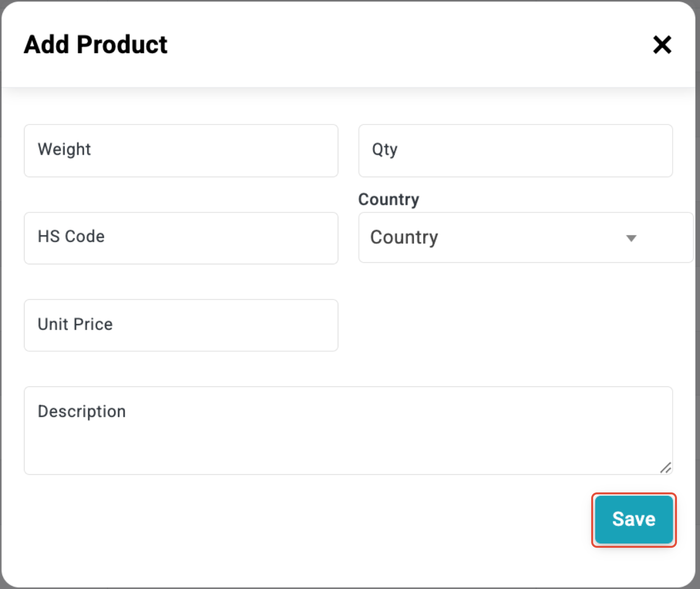Focus the Qty input field
Image resolution: width=700 pixels, height=589 pixels.
pos(515,151)
